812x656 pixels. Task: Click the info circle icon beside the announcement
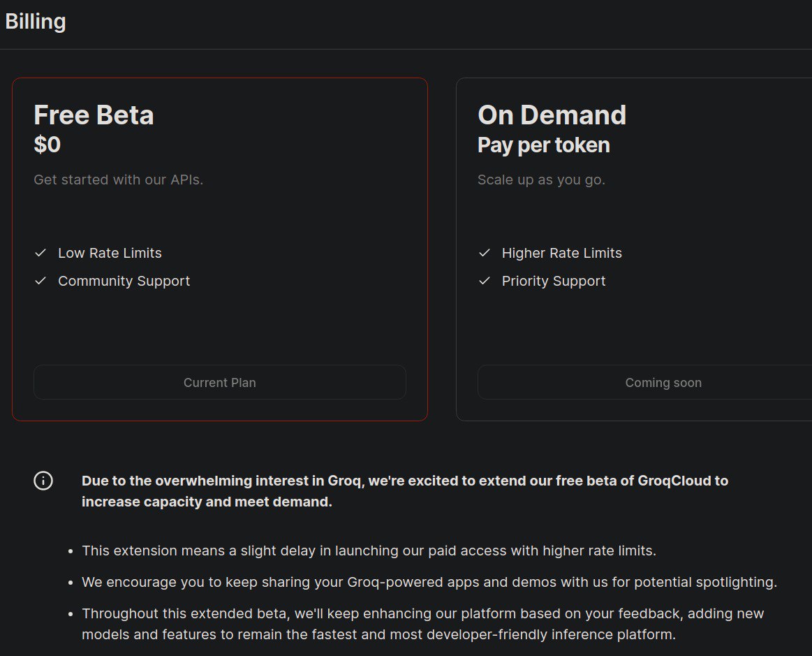tap(43, 481)
